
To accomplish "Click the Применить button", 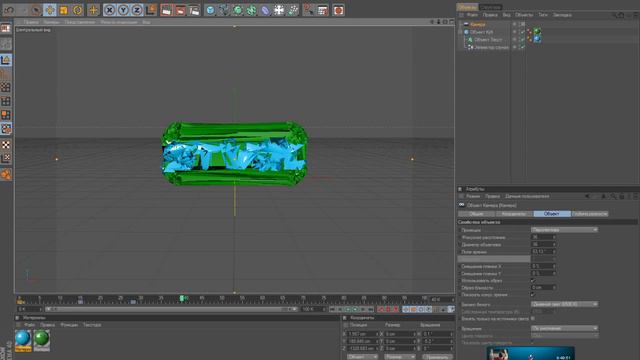I will coord(437,357).
